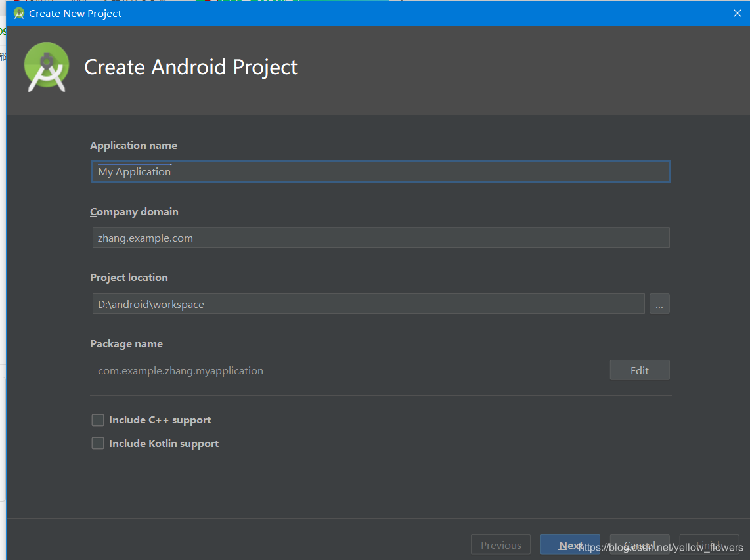This screenshot has width=750, height=560.
Task: Click the Cancel button
Action: (x=640, y=545)
